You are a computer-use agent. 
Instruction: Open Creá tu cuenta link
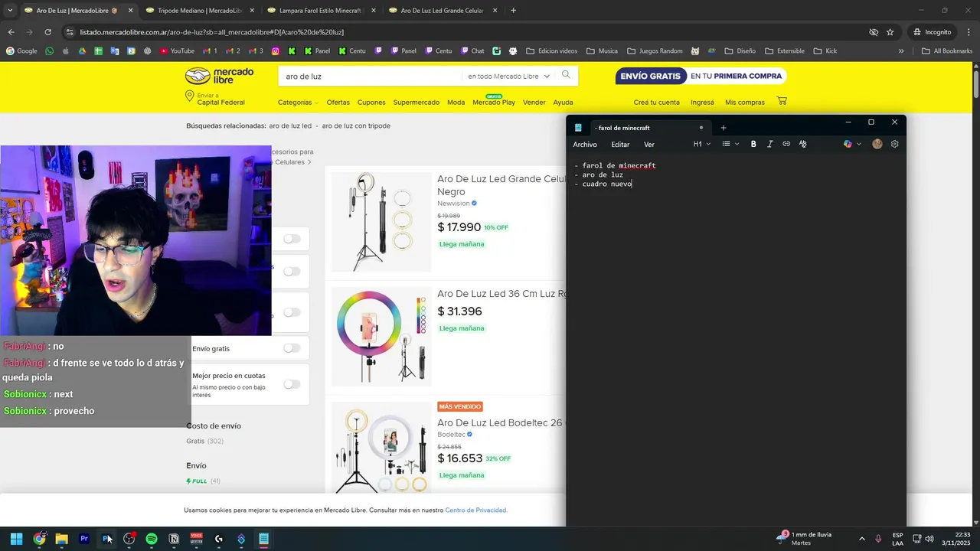(x=656, y=103)
